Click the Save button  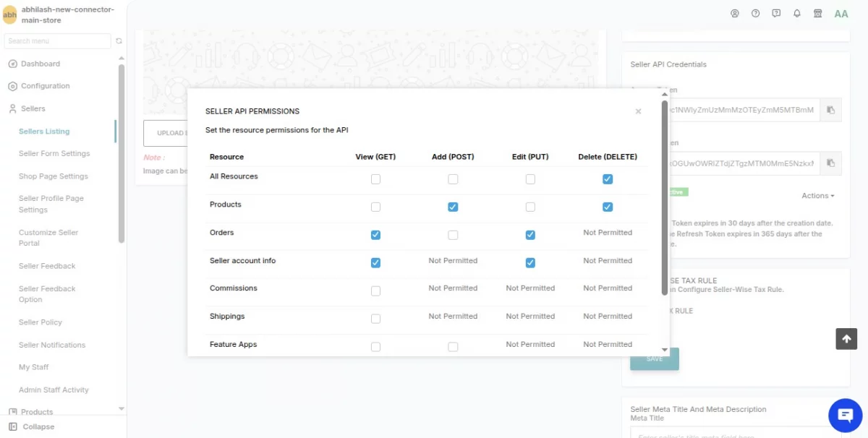[x=655, y=359]
